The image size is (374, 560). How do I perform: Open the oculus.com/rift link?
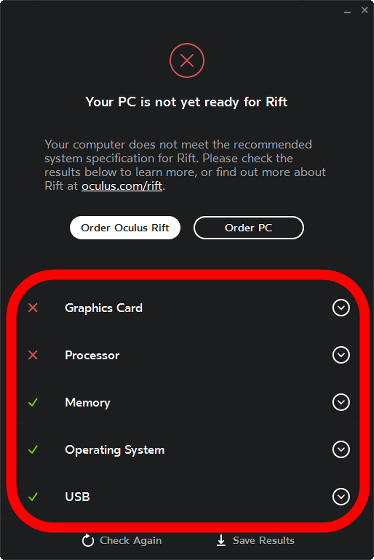122,186
